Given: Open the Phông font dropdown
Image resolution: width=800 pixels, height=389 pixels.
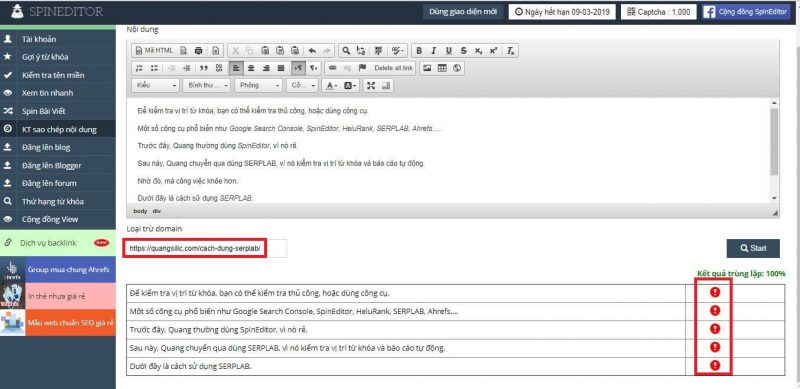Looking at the screenshot, I should (258, 86).
